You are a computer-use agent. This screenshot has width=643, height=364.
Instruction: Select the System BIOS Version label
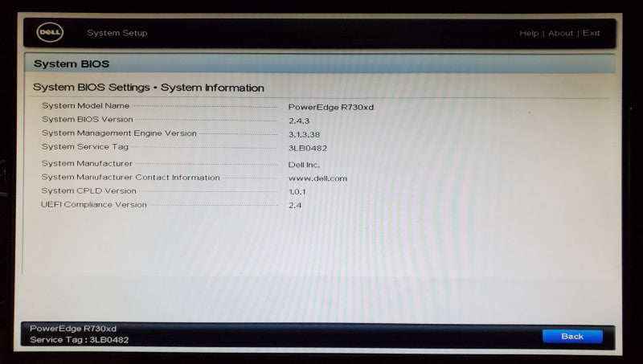[x=88, y=119]
